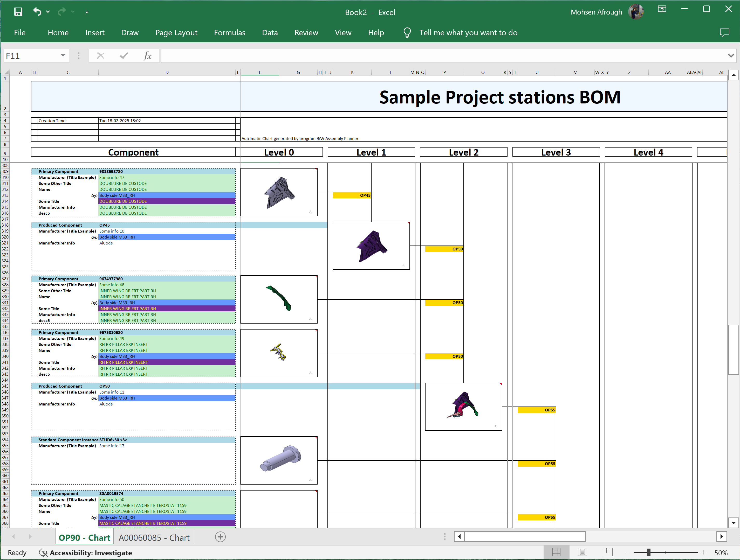Viewport: 740px width, 560px height.
Task: Click the OP50 produced assembly thumbnail
Action: [x=463, y=407]
